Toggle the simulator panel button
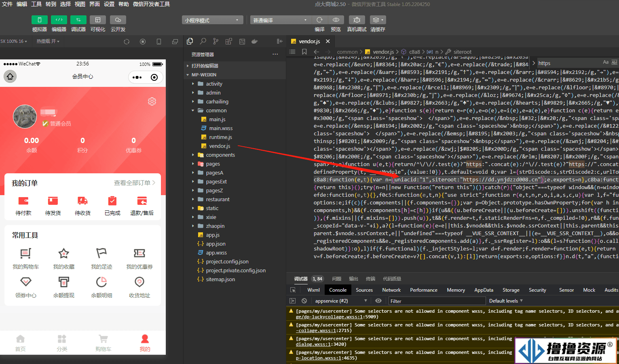This screenshot has height=364, width=619. (40, 20)
